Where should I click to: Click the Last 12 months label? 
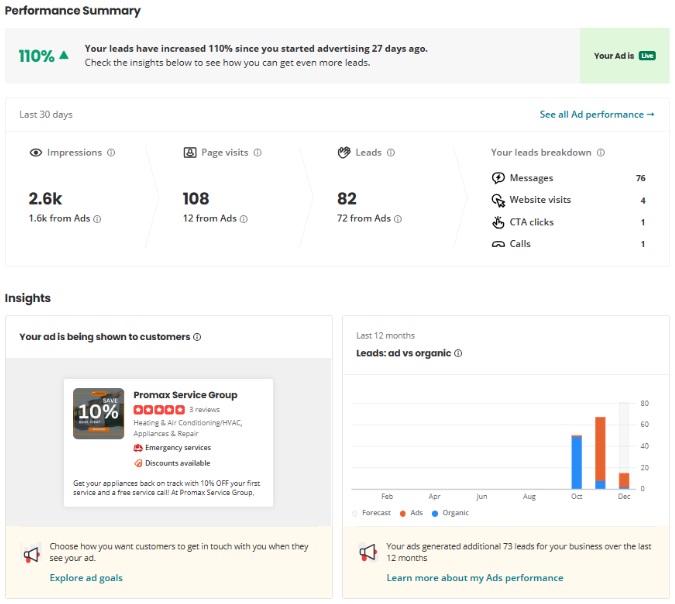[385, 336]
